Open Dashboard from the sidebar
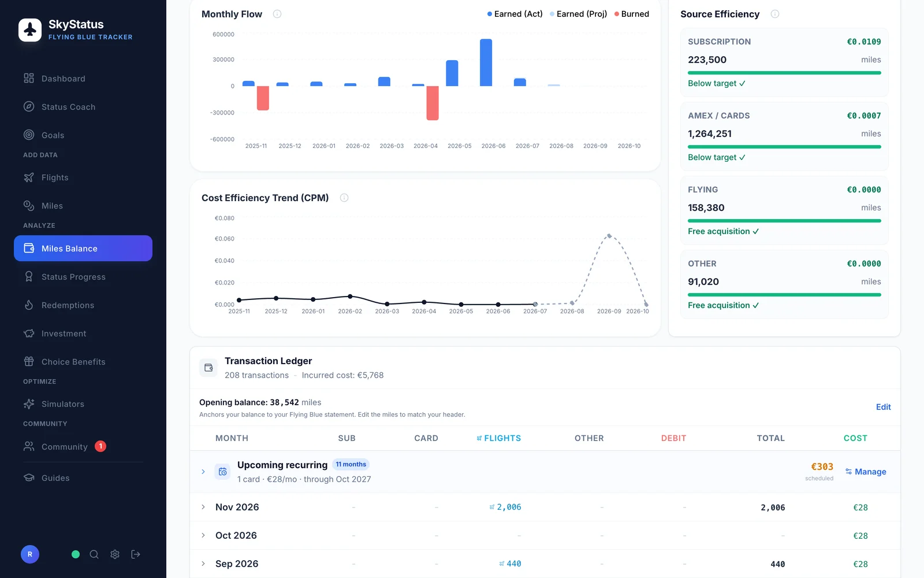This screenshot has height=578, width=924. [83, 79]
